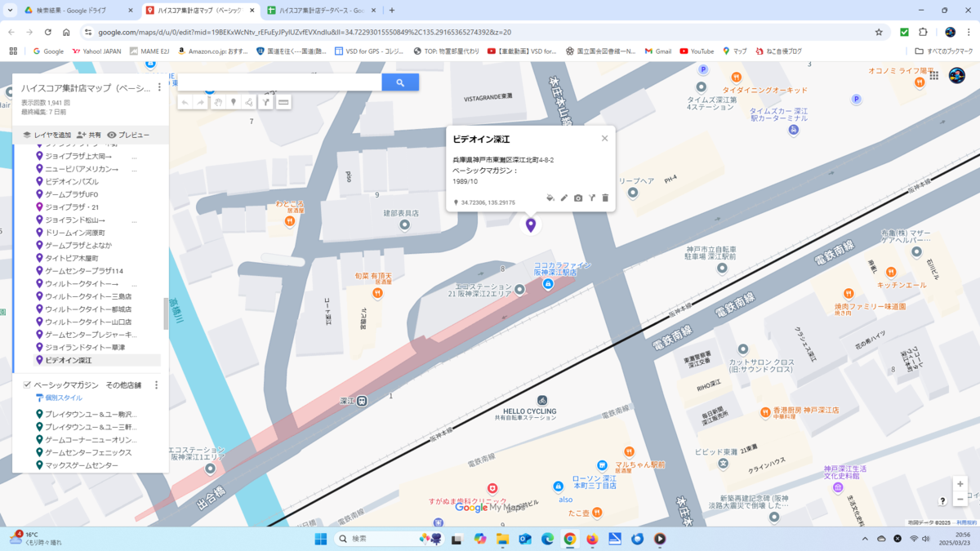The width and height of the screenshot is (980, 551).
Task: Click the Redo arrow in map toolbar
Action: (x=201, y=102)
